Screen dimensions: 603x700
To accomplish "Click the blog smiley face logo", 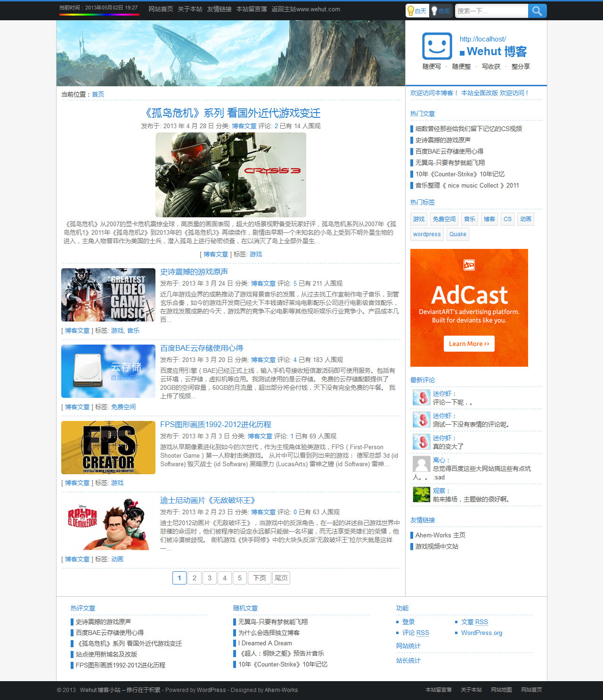I will (x=437, y=46).
